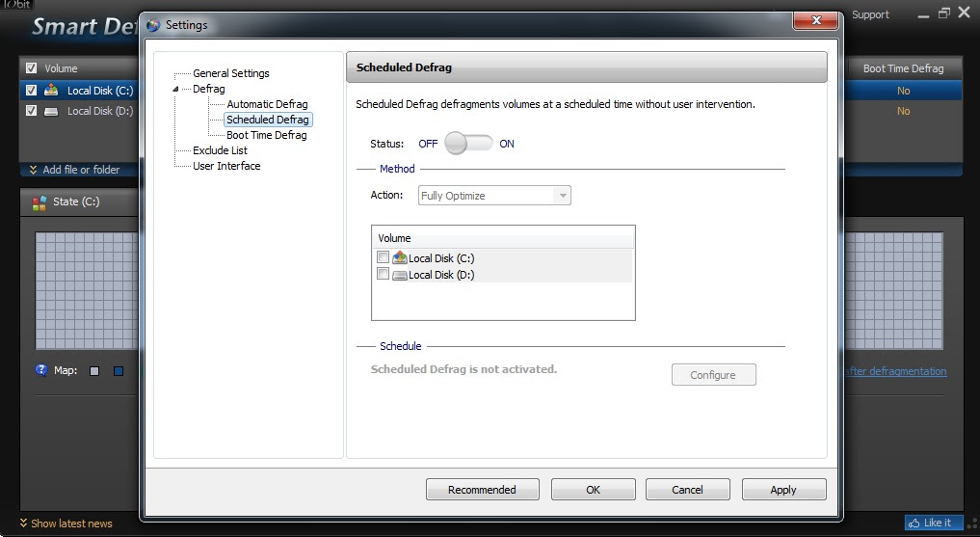Restore down the Smart Defrag main window
Image resolution: width=980 pixels, height=537 pixels.
pyautogui.click(x=943, y=13)
